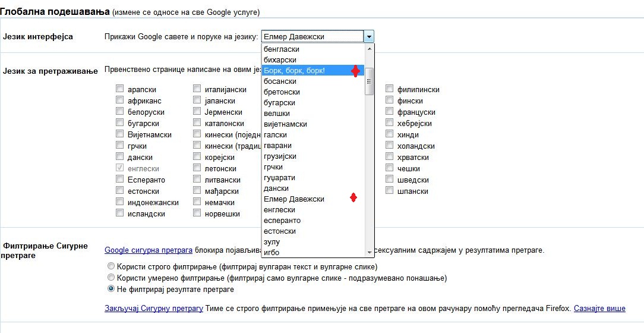Check the "јапански" language checkbox

click(197, 100)
